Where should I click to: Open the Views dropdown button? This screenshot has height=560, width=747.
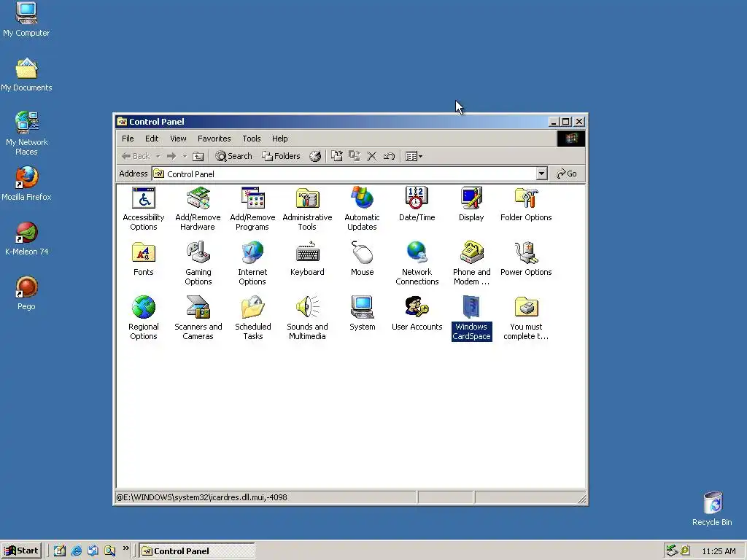414,156
